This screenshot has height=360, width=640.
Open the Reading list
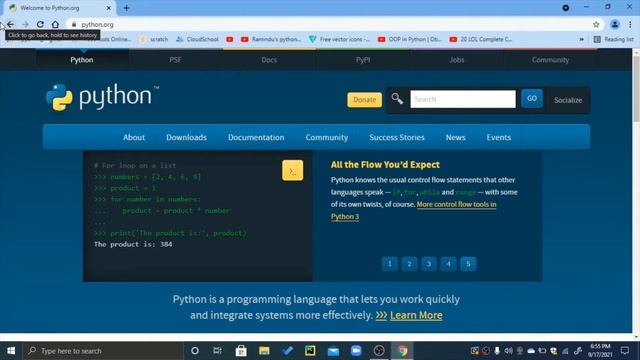[613, 39]
